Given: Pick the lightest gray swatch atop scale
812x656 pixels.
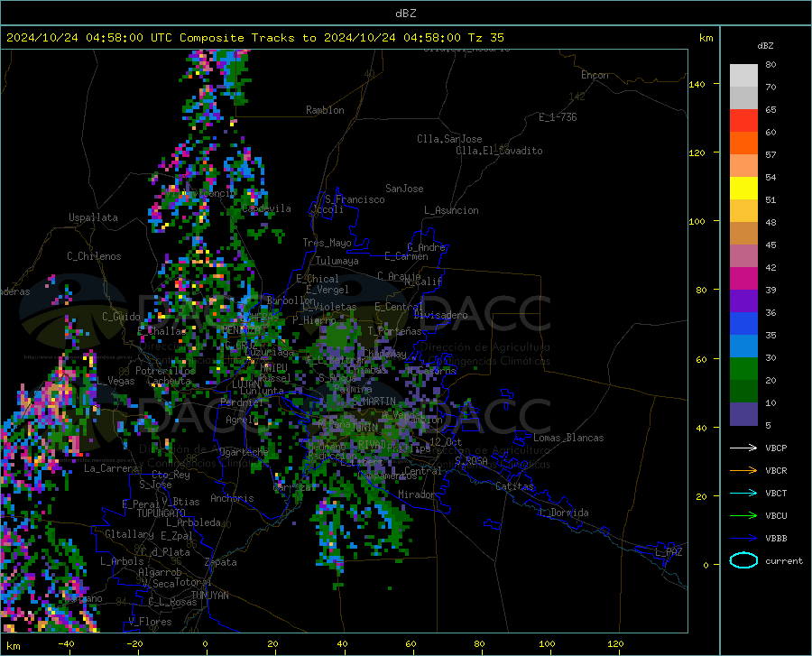Looking at the screenshot, I should tap(743, 76).
